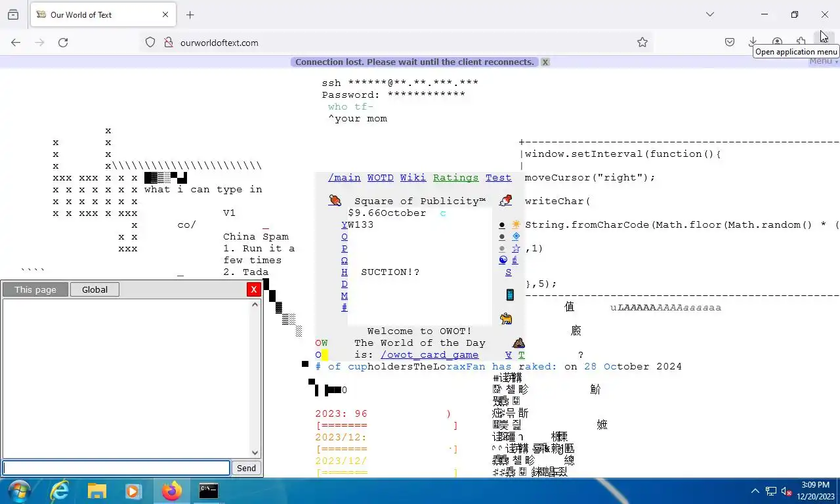Expand the OWOT Menu dropdown
The width and height of the screenshot is (840, 504).
pyautogui.click(x=823, y=61)
